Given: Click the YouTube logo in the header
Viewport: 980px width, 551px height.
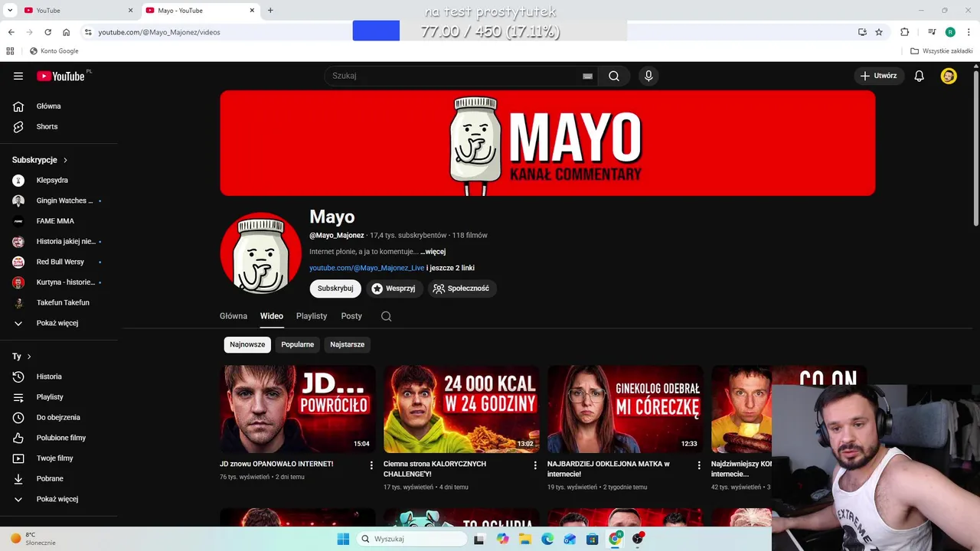Looking at the screenshot, I should coord(61,76).
